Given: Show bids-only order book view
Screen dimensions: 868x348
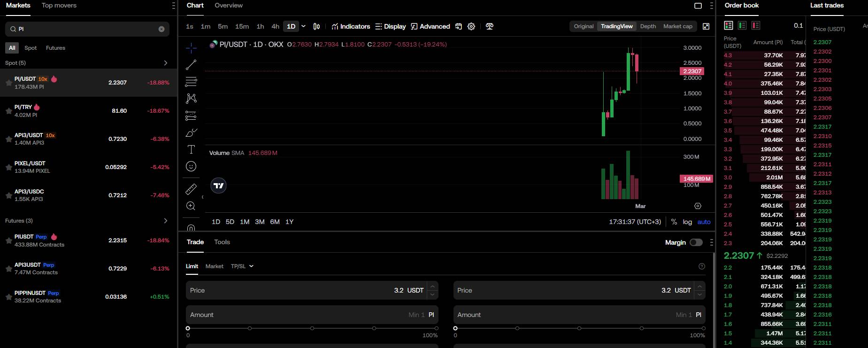Looking at the screenshot, I should [x=742, y=25].
